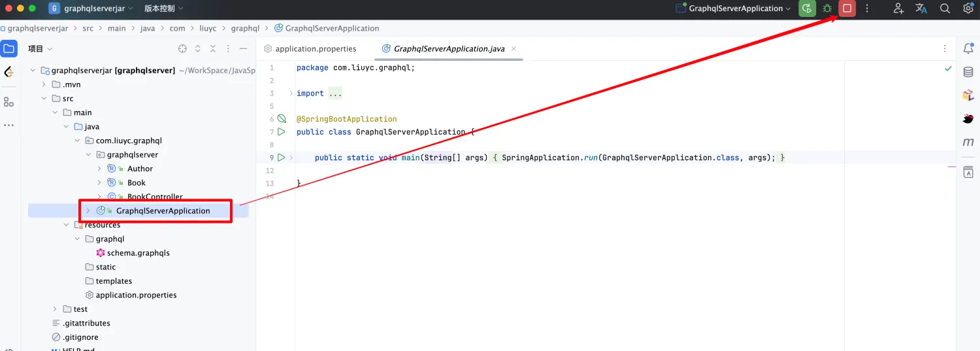Open project panel options dots menu
The image size is (980, 351).
[x=228, y=48]
